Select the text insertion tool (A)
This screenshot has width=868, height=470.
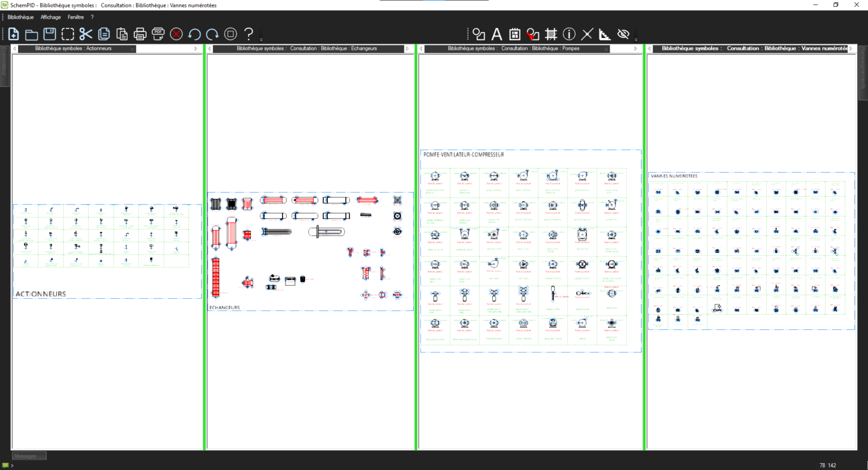click(x=496, y=34)
